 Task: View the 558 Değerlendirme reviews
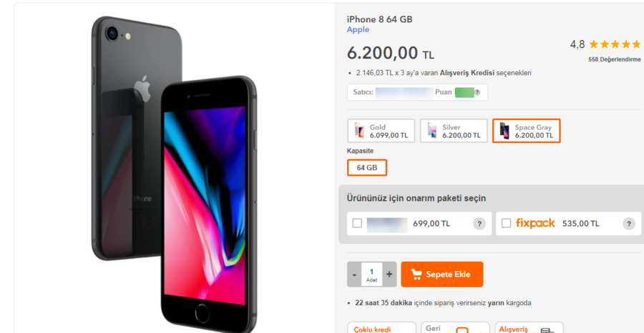(x=614, y=59)
